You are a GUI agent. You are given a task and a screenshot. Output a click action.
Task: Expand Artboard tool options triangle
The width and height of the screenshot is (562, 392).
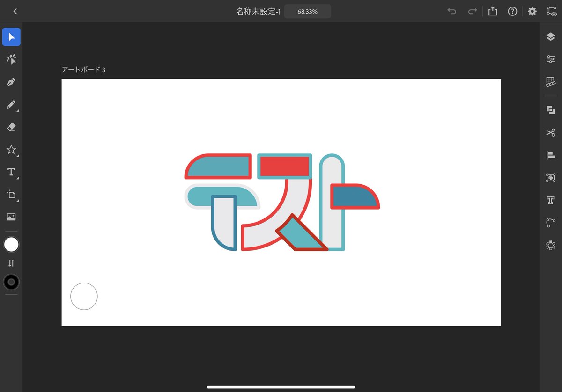(x=18, y=201)
